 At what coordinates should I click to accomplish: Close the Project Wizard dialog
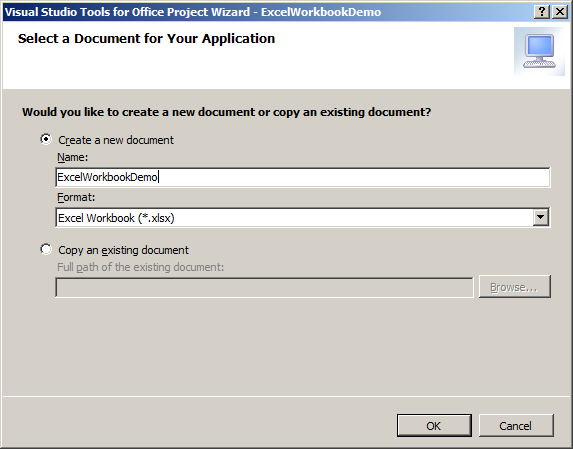coord(560,12)
